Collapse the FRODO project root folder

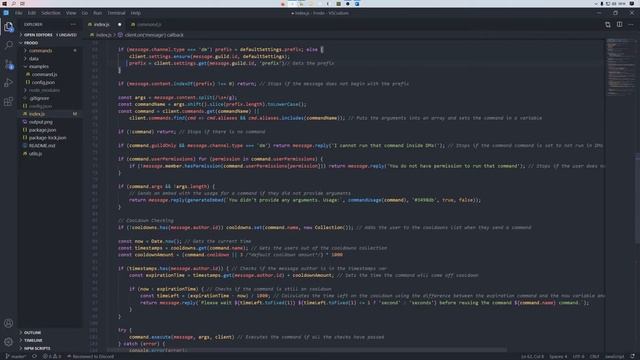(50, 43)
